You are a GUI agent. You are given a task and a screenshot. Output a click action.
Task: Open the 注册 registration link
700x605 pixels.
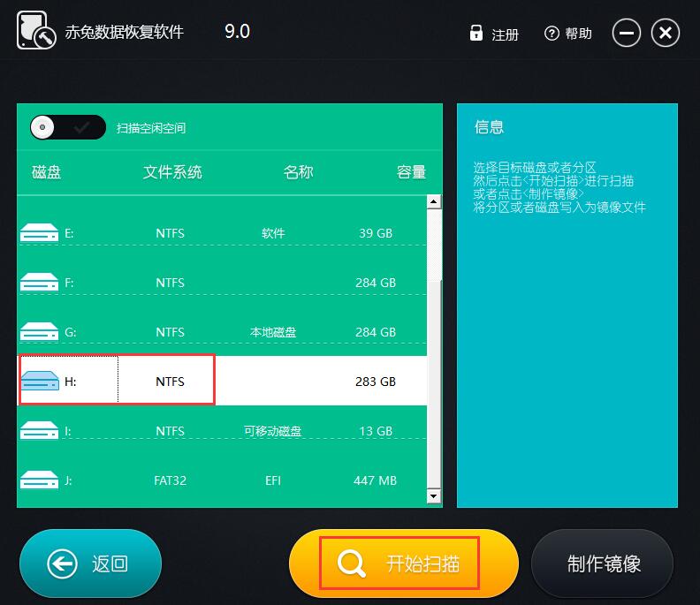[x=505, y=34]
